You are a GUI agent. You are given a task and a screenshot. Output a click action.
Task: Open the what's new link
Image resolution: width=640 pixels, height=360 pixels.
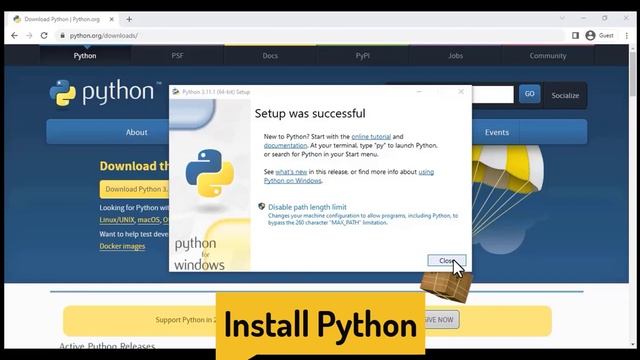(x=291, y=172)
